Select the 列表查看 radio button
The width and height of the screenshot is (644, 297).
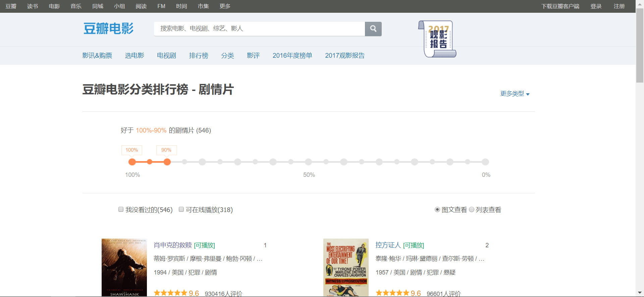click(472, 209)
